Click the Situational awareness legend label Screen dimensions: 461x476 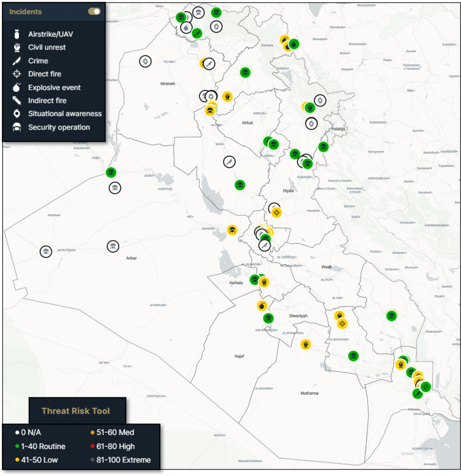pyautogui.click(x=65, y=113)
